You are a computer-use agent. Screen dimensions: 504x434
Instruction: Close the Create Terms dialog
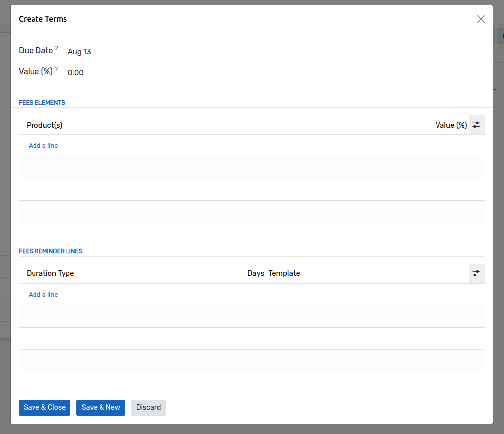pos(480,19)
